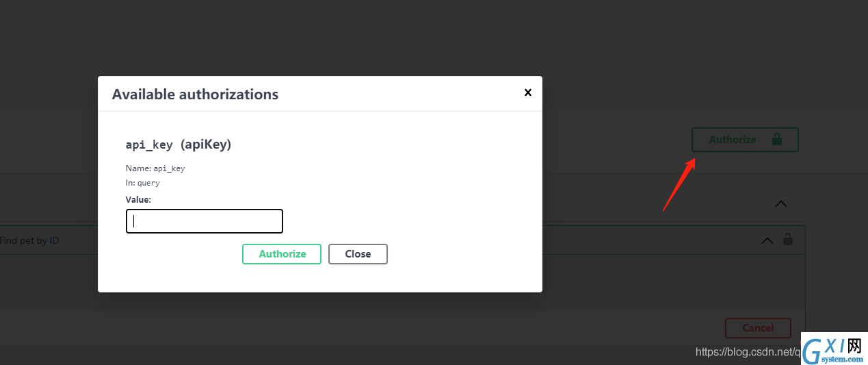Viewport: 868px width, 365px height.
Task: Click the Name: api_key text line
Action: [155, 168]
